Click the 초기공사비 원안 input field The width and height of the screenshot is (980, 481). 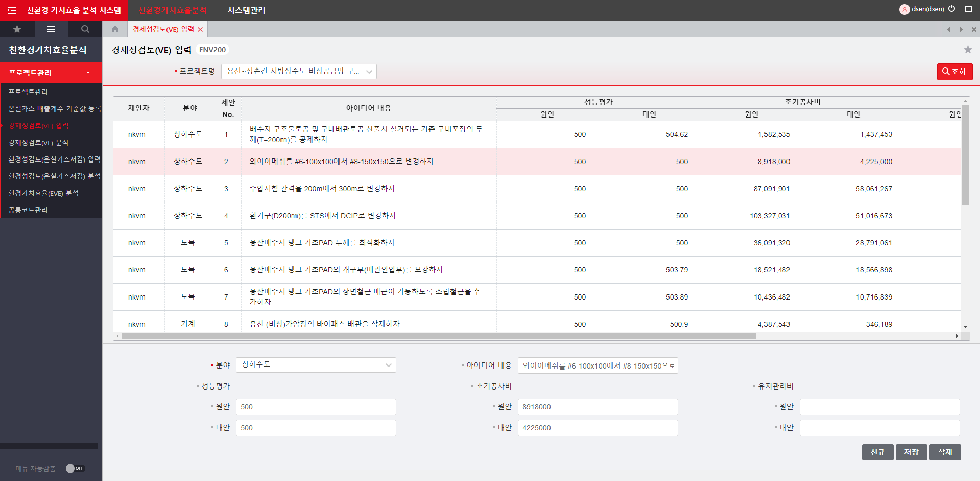597,407
